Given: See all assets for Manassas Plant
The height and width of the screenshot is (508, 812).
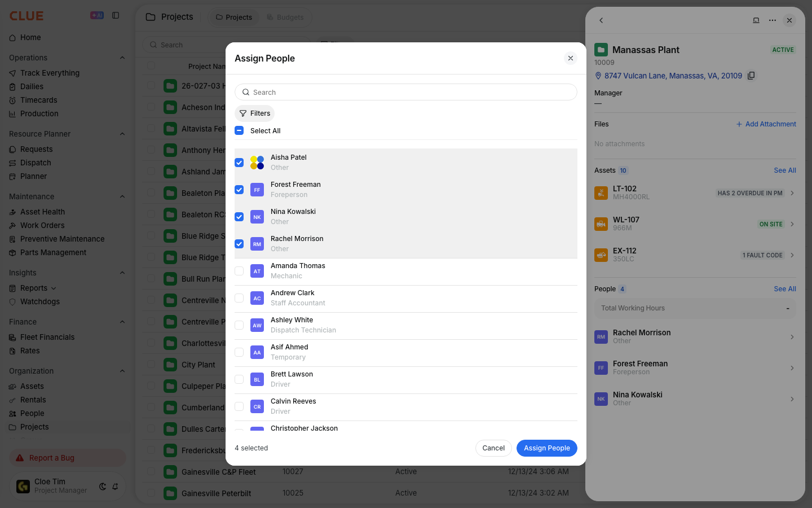Looking at the screenshot, I should click(x=785, y=170).
